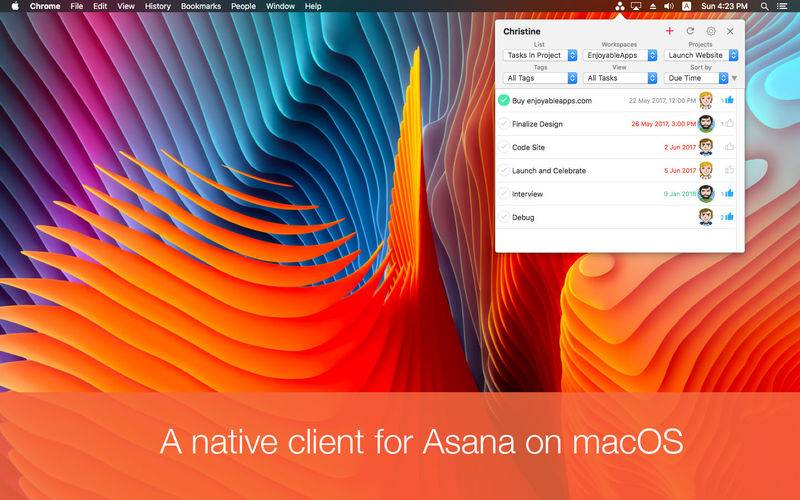The height and width of the screenshot is (500, 800).
Task: Click assignee avatar on Code Site
Action: tap(706, 147)
